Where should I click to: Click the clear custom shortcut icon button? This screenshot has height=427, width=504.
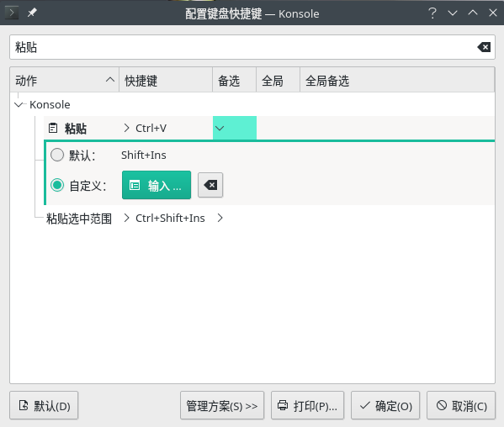click(210, 185)
